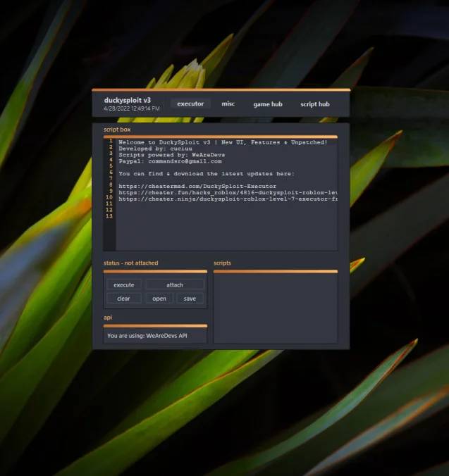Click the cheater.ninja URL line

(228, 199)
